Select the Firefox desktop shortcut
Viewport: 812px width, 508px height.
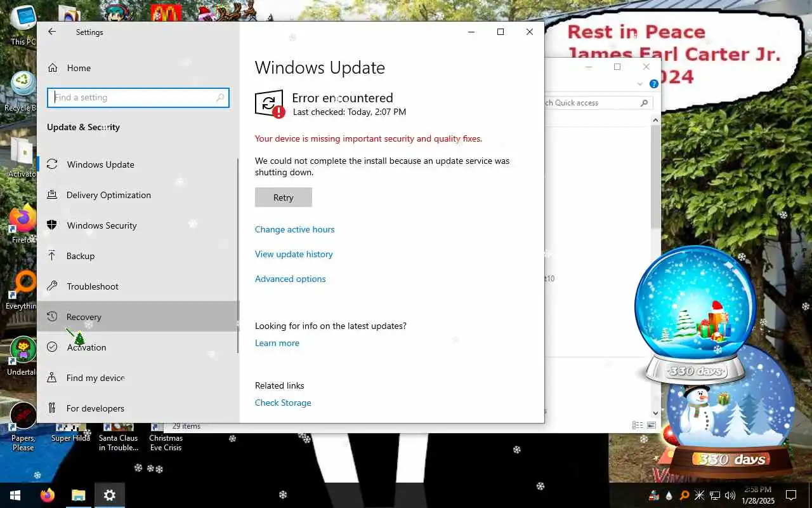click(x=23, y=224)
